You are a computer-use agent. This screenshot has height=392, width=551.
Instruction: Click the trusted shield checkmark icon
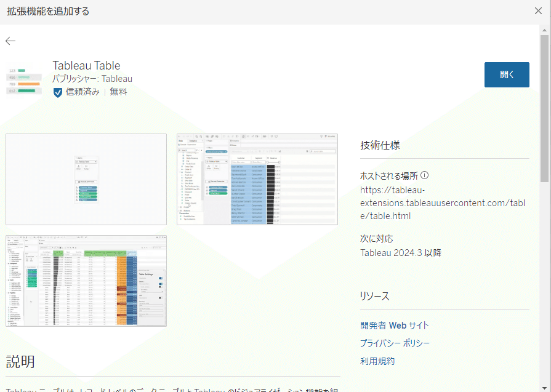(58, 92)
